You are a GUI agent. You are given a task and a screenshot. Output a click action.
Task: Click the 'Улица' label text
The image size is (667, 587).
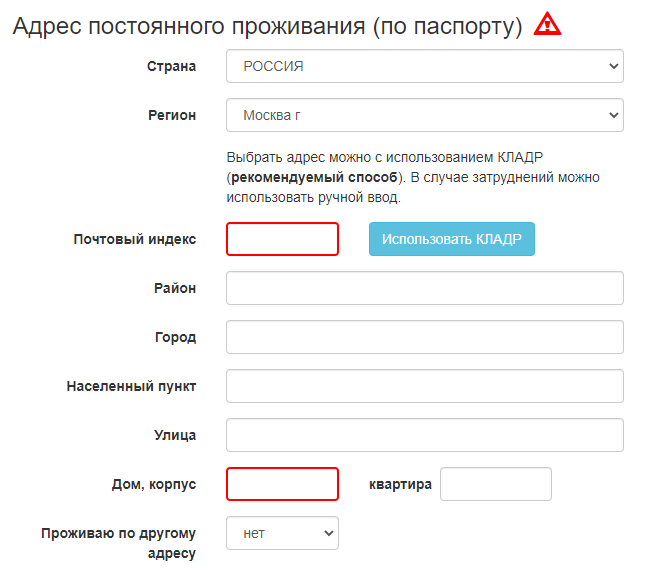[x=175, y=435]
